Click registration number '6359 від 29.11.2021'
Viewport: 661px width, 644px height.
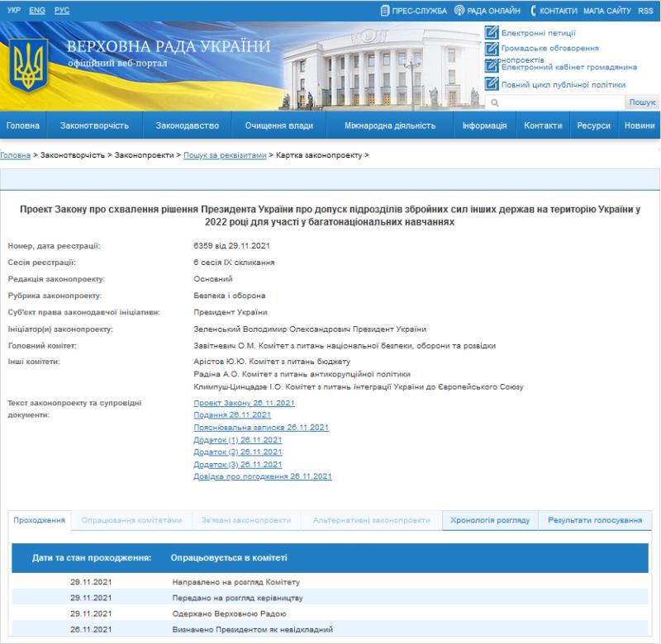tap(232, 245)
